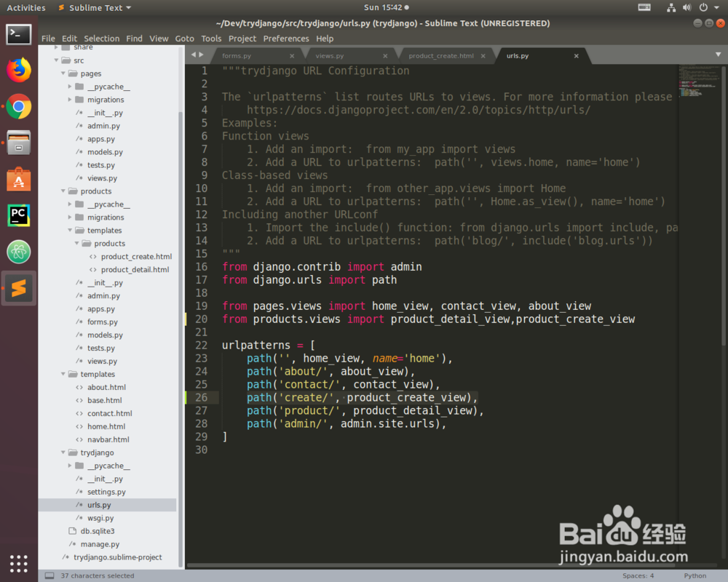Open product_create.html in sidebar

pyautogui.click(x=137, y=256)
